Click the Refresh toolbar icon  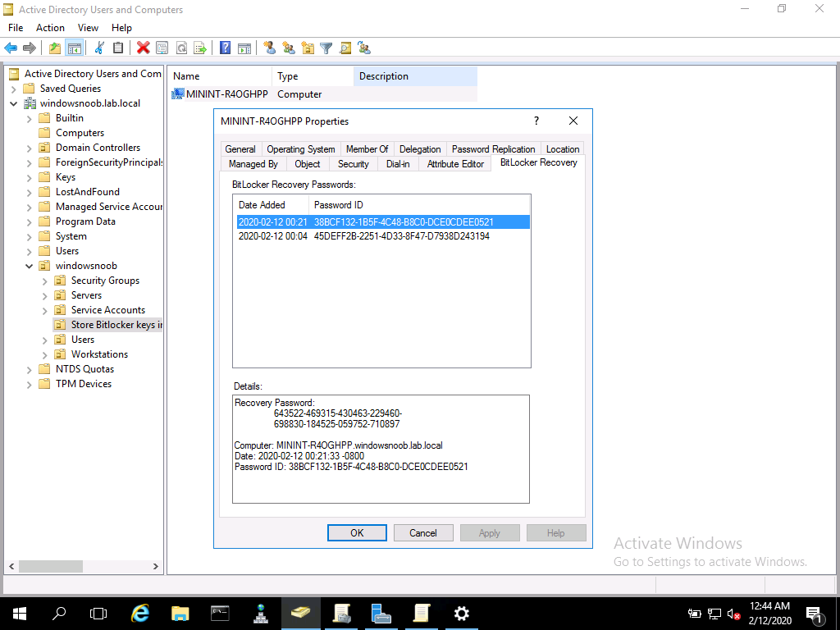[x=181, y=48]
